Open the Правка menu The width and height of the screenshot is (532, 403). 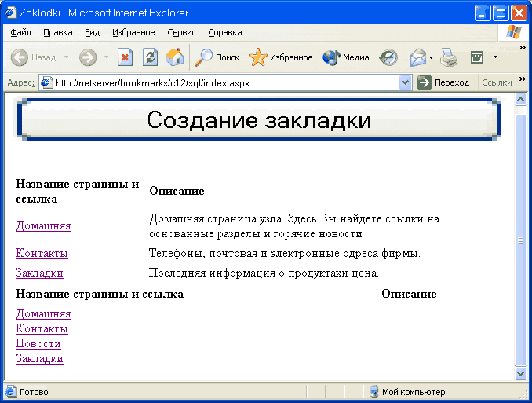tap(58, 32)
